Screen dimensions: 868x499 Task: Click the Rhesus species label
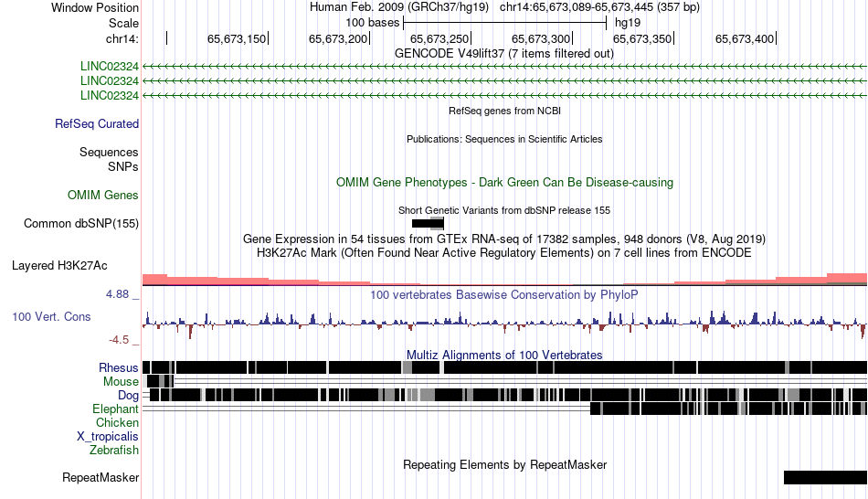pos(119,367)
